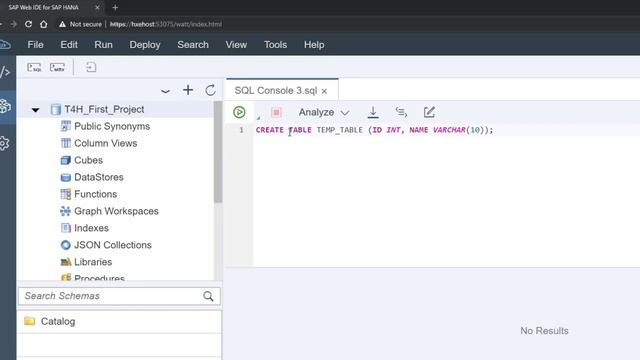Click the Graph Workspaces icon
The height and width of the screenshot is (360, 640).
pyautogui.click(x=65, y=211)
